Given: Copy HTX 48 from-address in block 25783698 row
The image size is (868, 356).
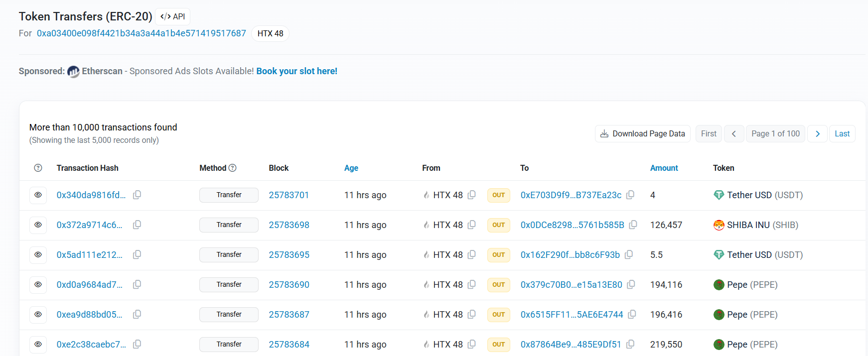Looking at the screenshot, I should tap(472, 225).
